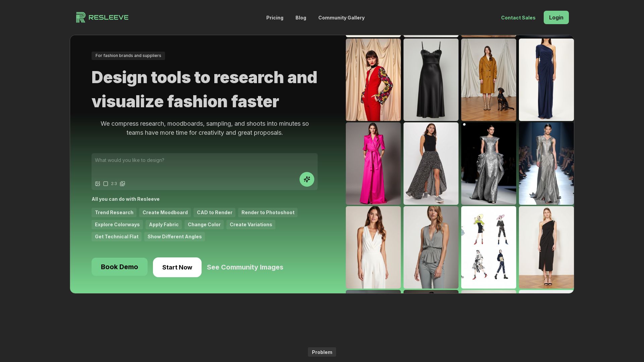Click the Resleeve logo
Image resolution: width=644 pixels, height=362 pixels.
coord(102,17)
